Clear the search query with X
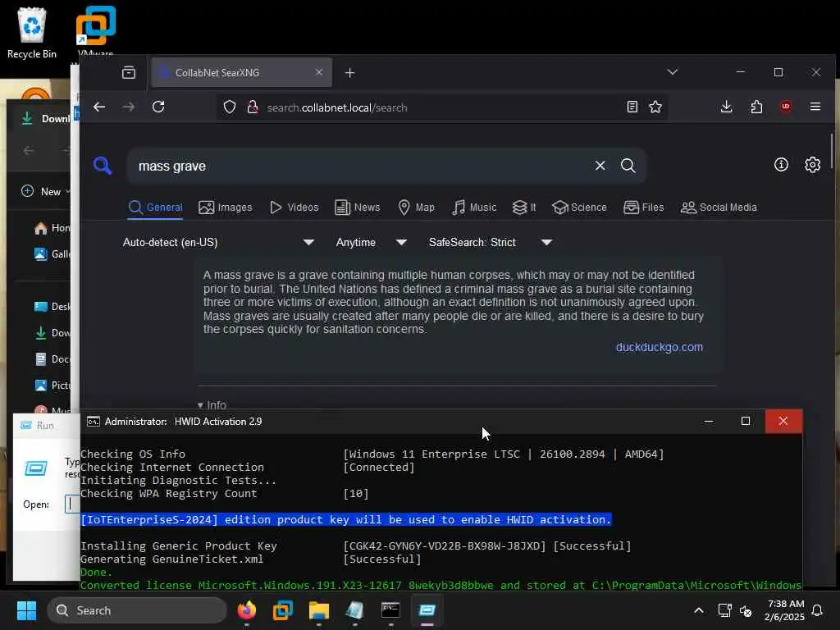This screenshot has width=840, height=630. click(600, 166)
